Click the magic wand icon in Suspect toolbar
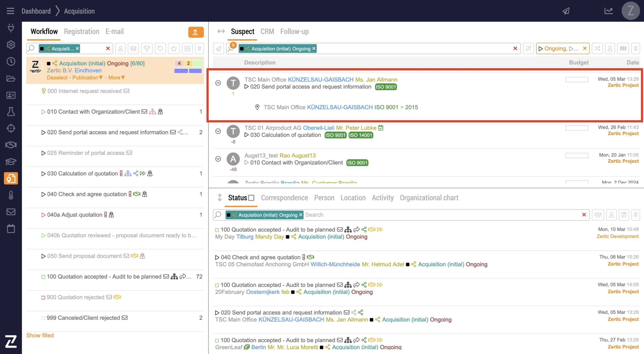This screenshot has width=644, height=354. [528, 48]
